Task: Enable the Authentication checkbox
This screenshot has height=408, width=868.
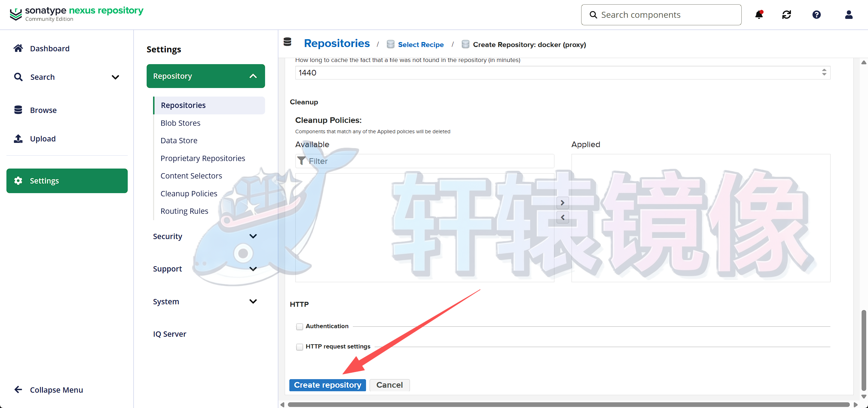Action: pos(299,326)
